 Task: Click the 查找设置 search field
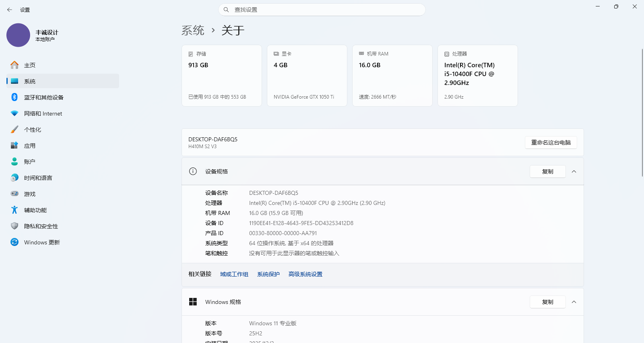(322, 10)
